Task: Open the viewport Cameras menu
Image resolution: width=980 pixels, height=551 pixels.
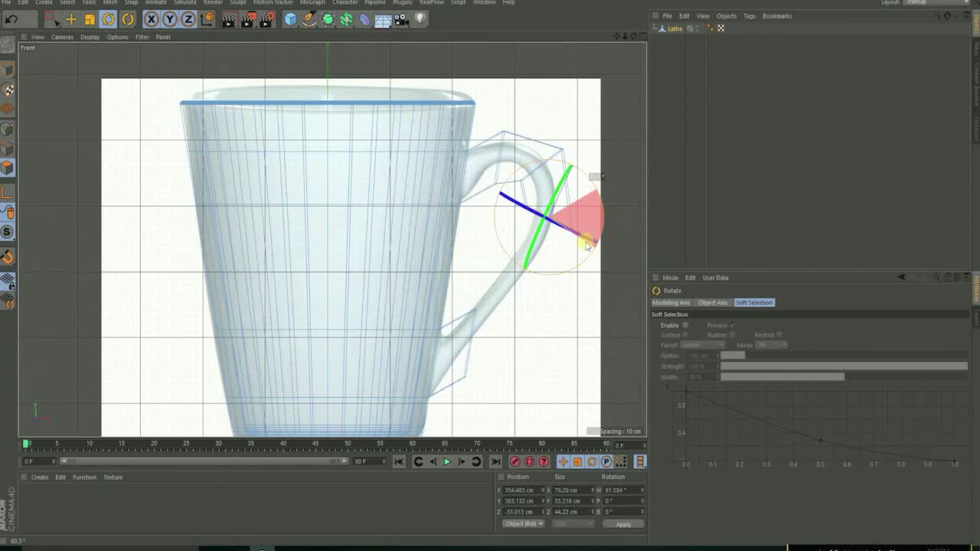Action: click(62, 37)
